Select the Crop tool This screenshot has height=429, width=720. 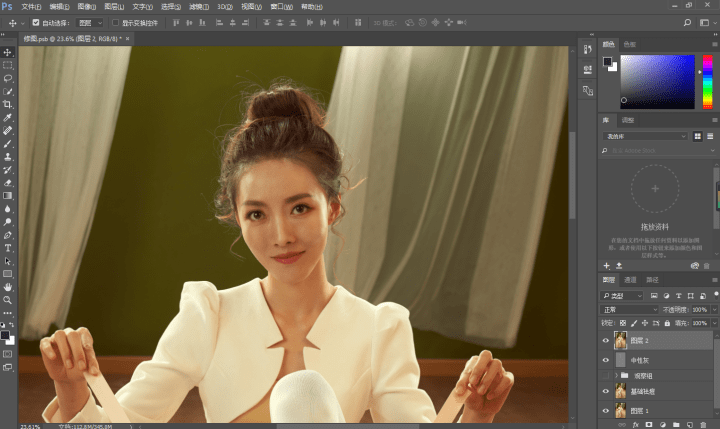pyautogui.click(x=7, y=104)
